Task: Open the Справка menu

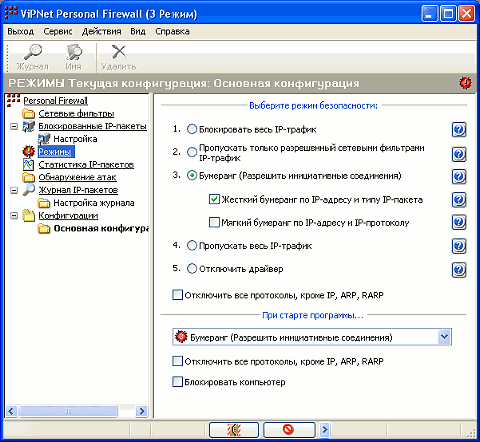Action: (x=172, y=32)
